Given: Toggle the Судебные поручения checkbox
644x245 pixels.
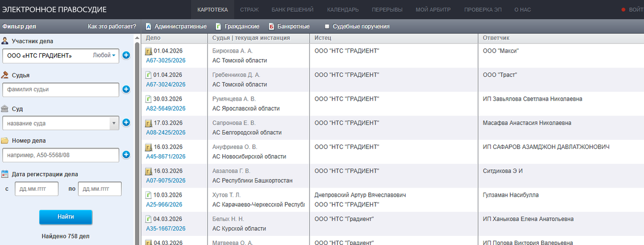Looking at the screenshot, I should pyautogui.click(x=327, y=26).
